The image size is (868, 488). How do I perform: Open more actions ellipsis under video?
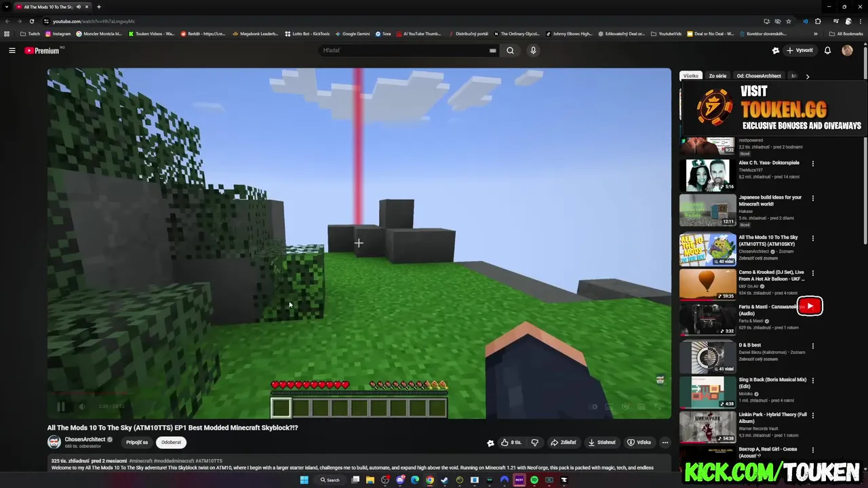(x=665, y=443)
